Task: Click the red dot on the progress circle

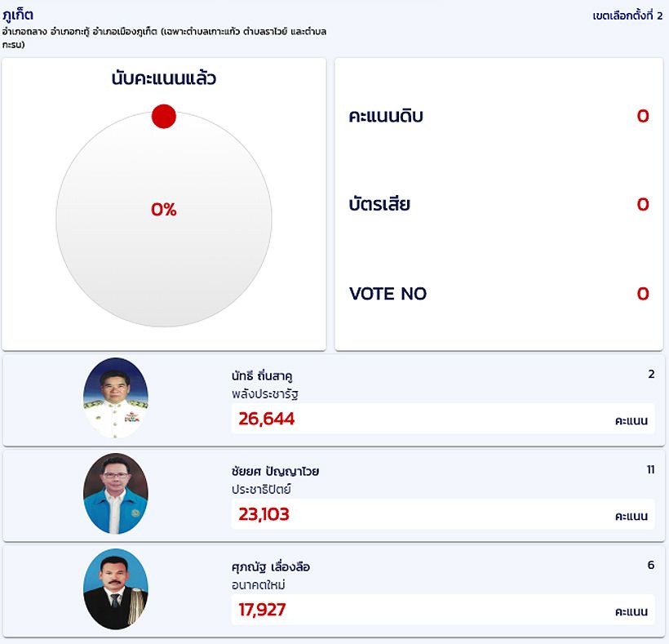Action: [164, 116]
